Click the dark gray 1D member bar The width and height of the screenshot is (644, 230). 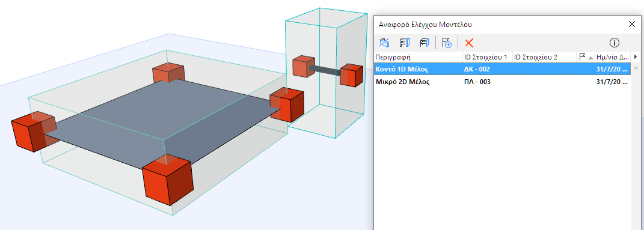[325, 70]
